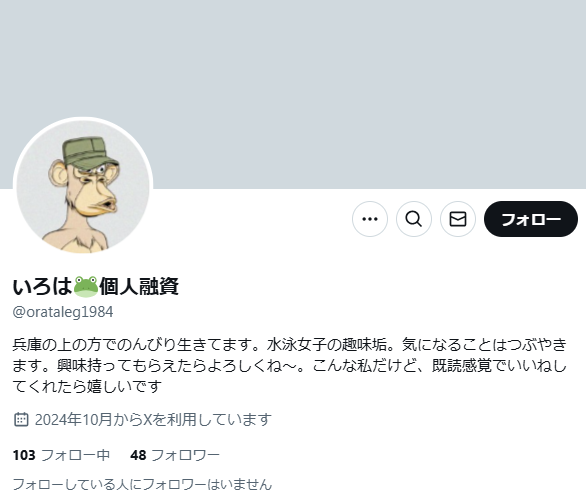Click the @orataleg1984 handle text
This screenshot has width=586, height=503.
(63, 312)
